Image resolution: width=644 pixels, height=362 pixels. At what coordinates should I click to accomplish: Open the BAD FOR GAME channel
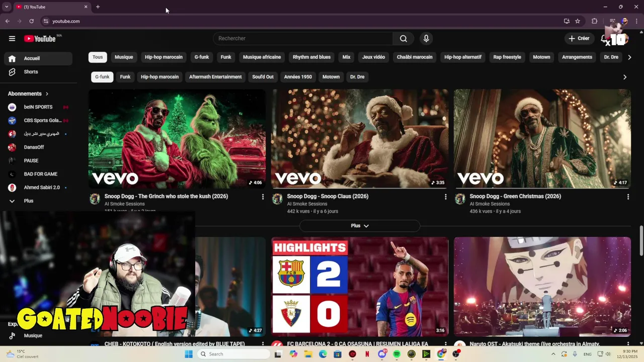point(38,174)
